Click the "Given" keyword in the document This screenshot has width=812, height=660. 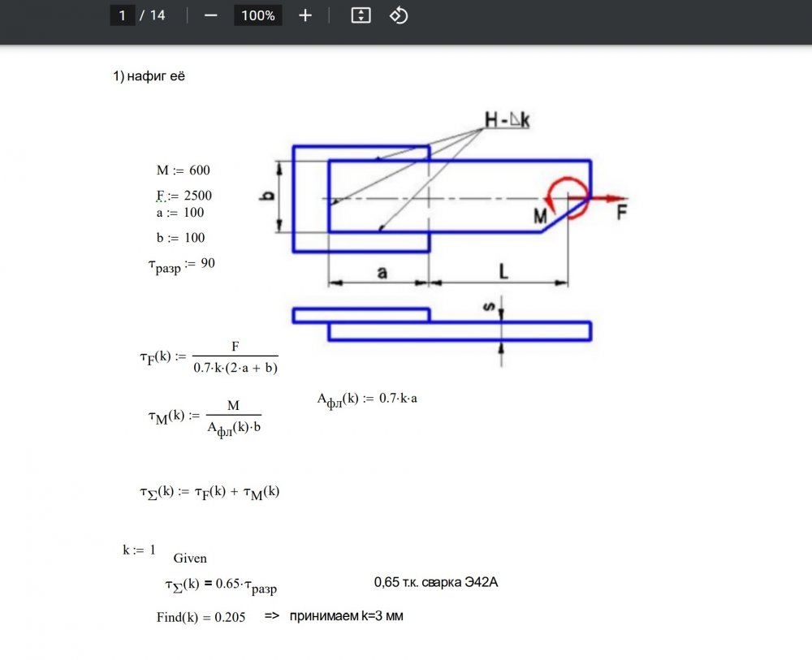(x=190, y=559)
